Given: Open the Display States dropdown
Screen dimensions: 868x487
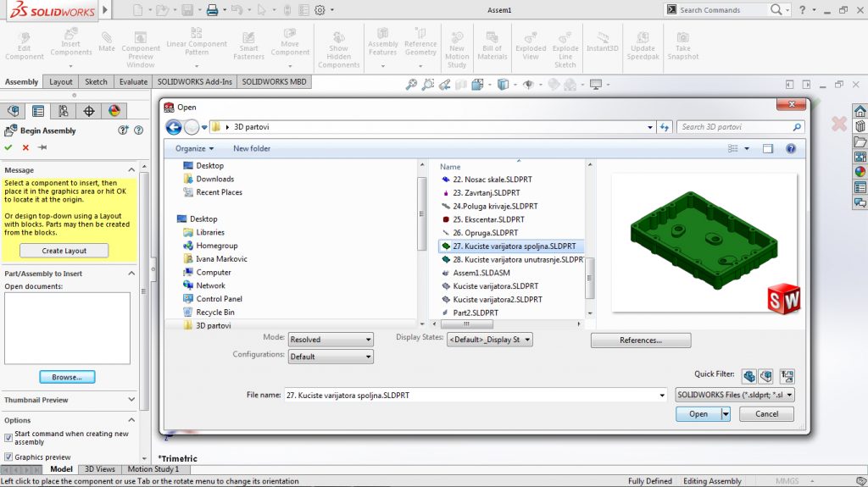Looking at the screenshot, I should tap(489, 340).
